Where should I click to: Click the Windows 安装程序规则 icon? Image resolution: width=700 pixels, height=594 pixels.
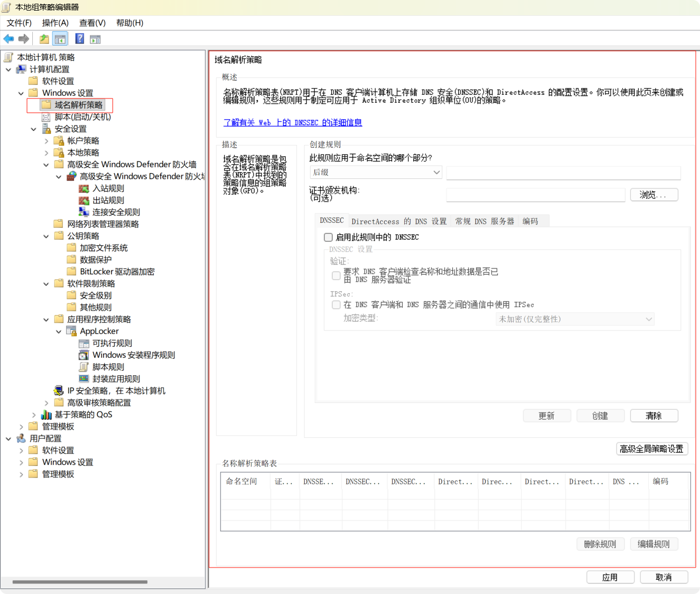coord(84,355)
